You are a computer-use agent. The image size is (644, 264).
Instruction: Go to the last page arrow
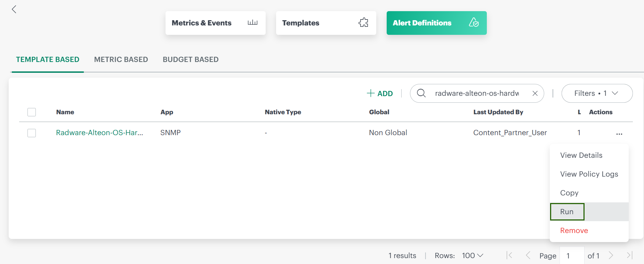629,255
